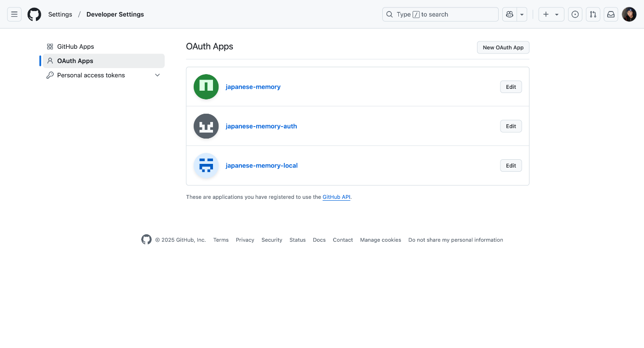Image resolution: width=644 pixels, height=348 pixels.
Task: Open the Copilot chat icon
Action: pyautogui.click(x=509, y=14)
